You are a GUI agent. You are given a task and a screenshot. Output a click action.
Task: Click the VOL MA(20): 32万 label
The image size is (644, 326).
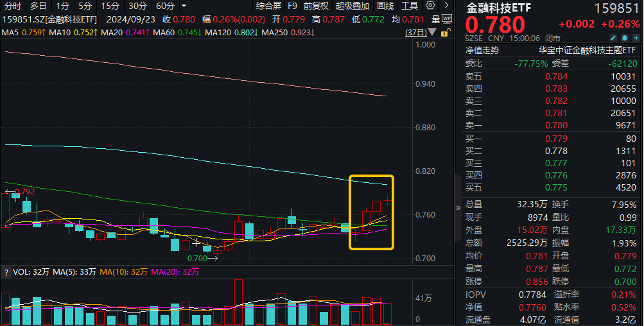[175, 272]
